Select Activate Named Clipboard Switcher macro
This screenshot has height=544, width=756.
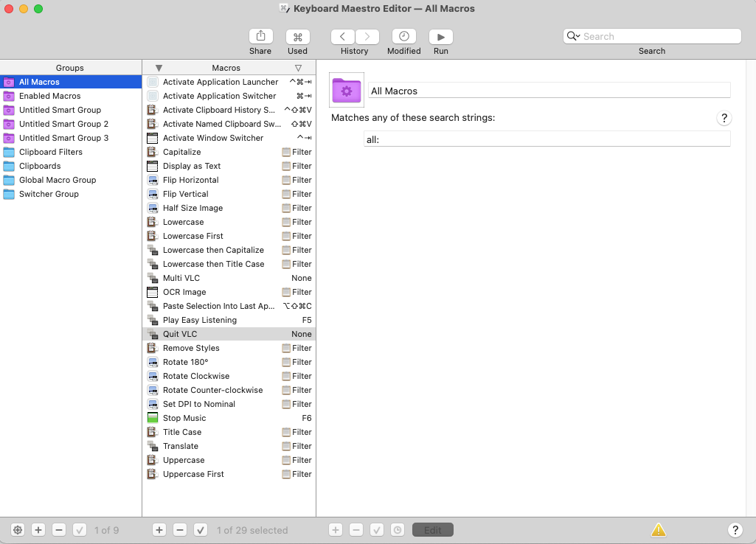pyautogui.click(x=229, y=124)
